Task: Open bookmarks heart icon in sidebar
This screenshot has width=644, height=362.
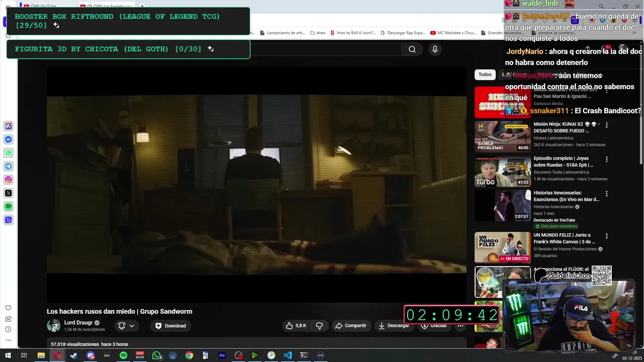Action: (x=8, y=308)
